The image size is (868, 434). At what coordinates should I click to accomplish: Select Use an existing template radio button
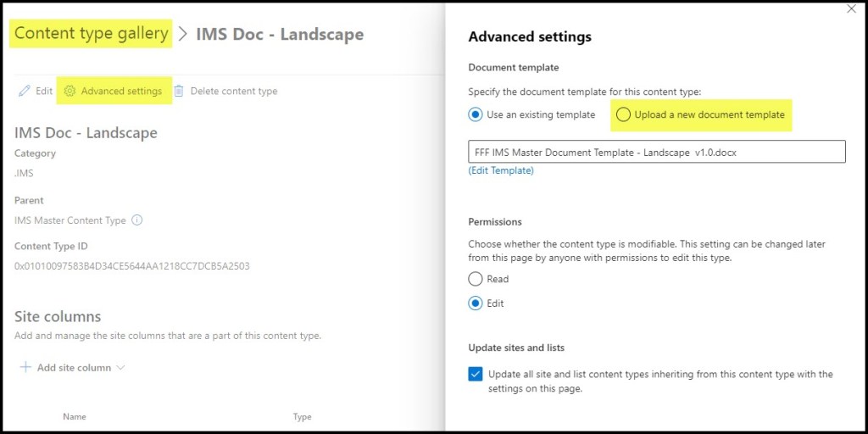click(476, 114)
